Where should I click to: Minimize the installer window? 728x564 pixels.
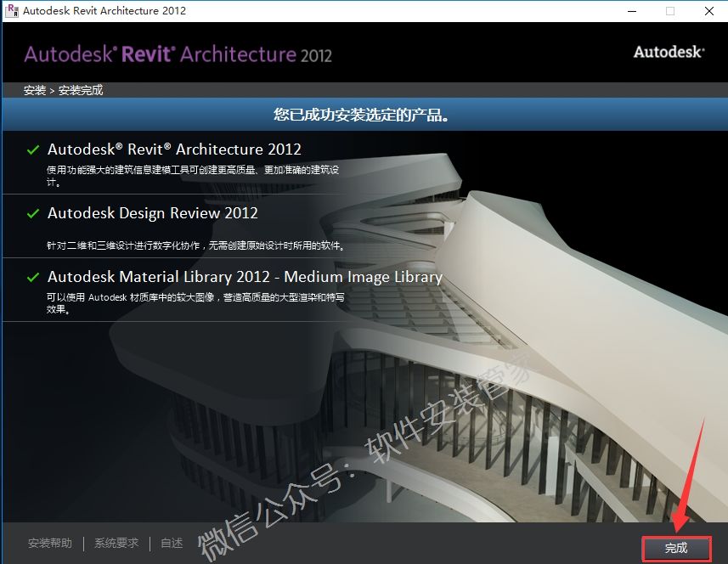click(x=631, y=11)
